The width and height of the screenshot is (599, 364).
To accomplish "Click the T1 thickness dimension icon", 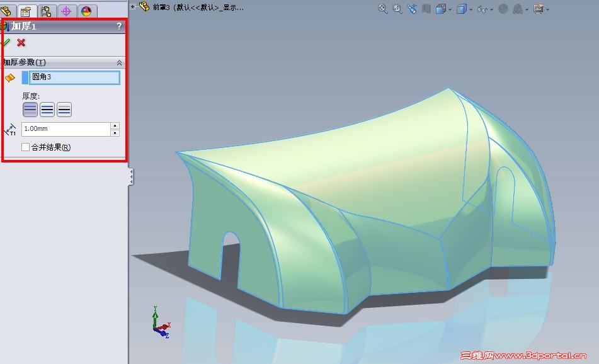I will pos(10,130).
